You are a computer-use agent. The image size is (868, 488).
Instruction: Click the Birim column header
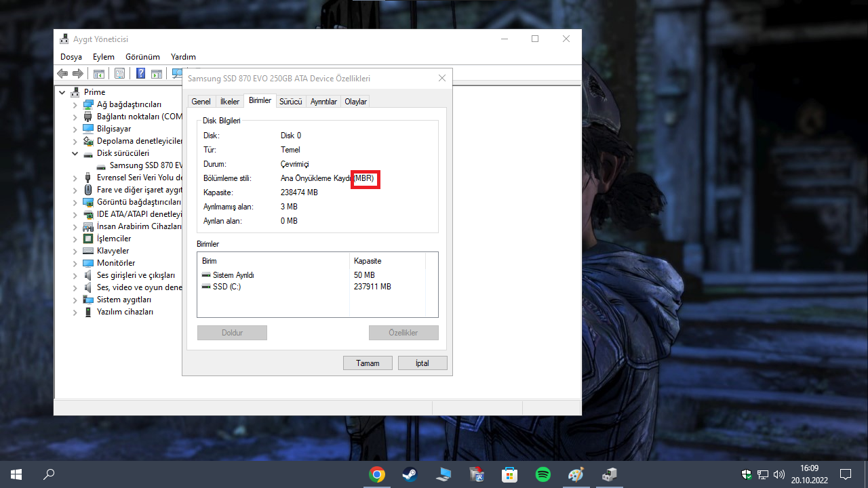point(273,261)
